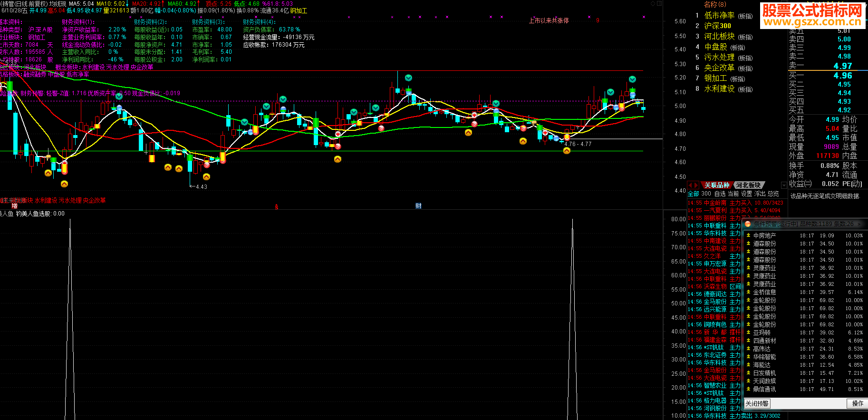Click the arrow icon beside 天润数娱
The width and height of the screenshot is (868, 420).
[748, 381]
